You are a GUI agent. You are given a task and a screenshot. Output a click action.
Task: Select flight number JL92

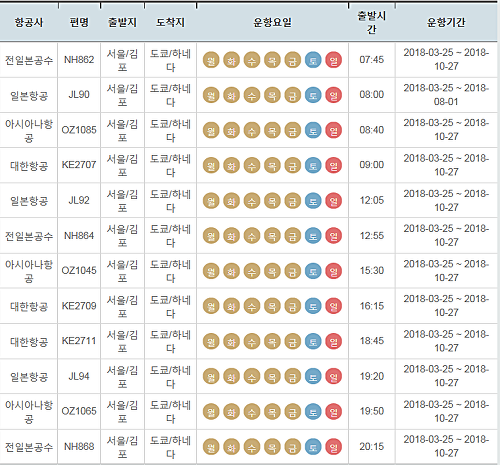coord(79,200)
